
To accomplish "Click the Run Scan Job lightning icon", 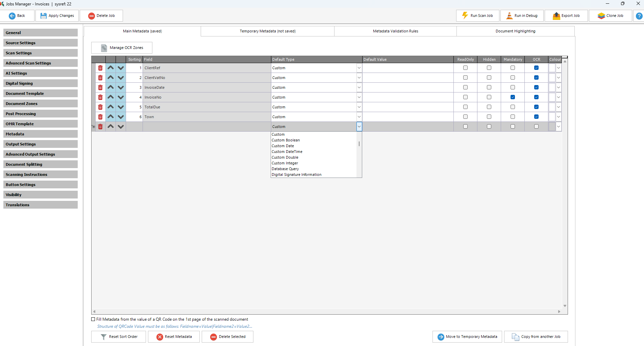I will tap(465, 16).
